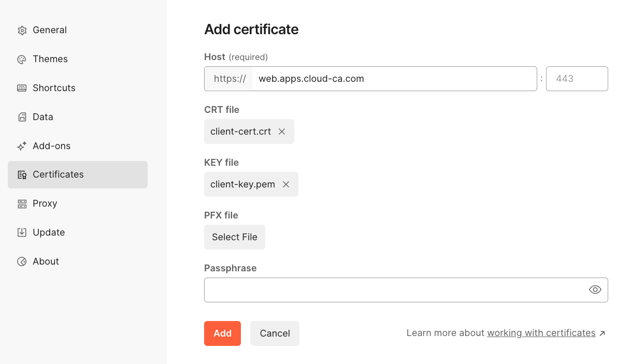Image resolution: width=617 pixels, height=364 pixels.
Task: Click the Shortcuts keyboard icon
Action: click(x=22, y=88)
